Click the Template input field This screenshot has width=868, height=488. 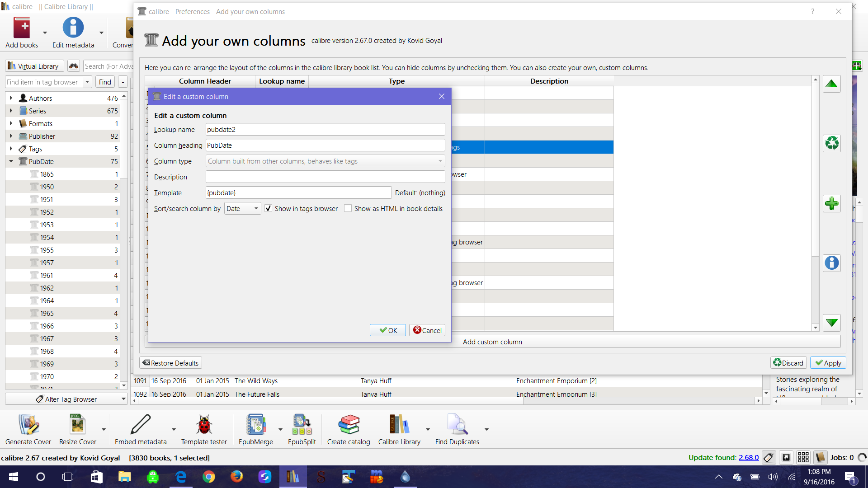point(298,192)
